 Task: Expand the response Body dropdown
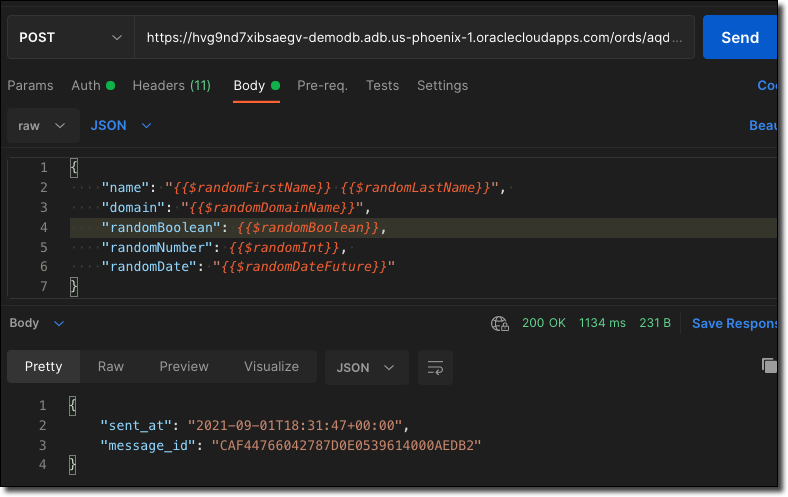pos(37,323)
